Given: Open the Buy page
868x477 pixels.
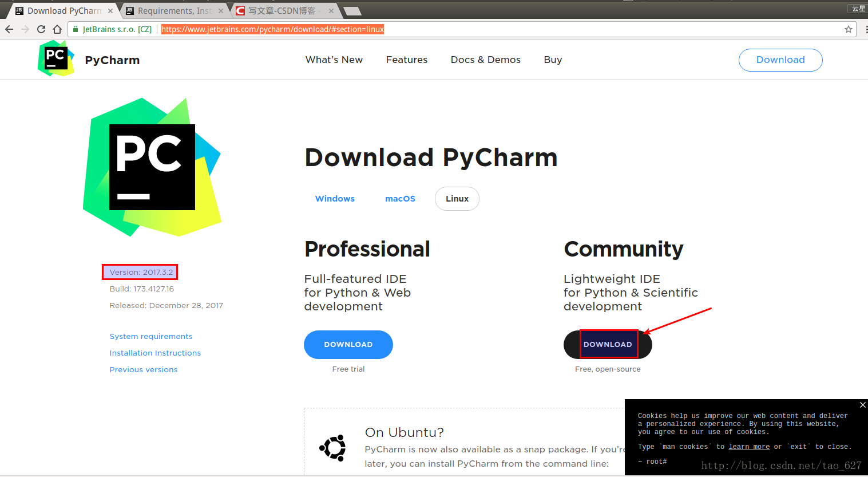Looking at the screenshot, I should point(553,60).
